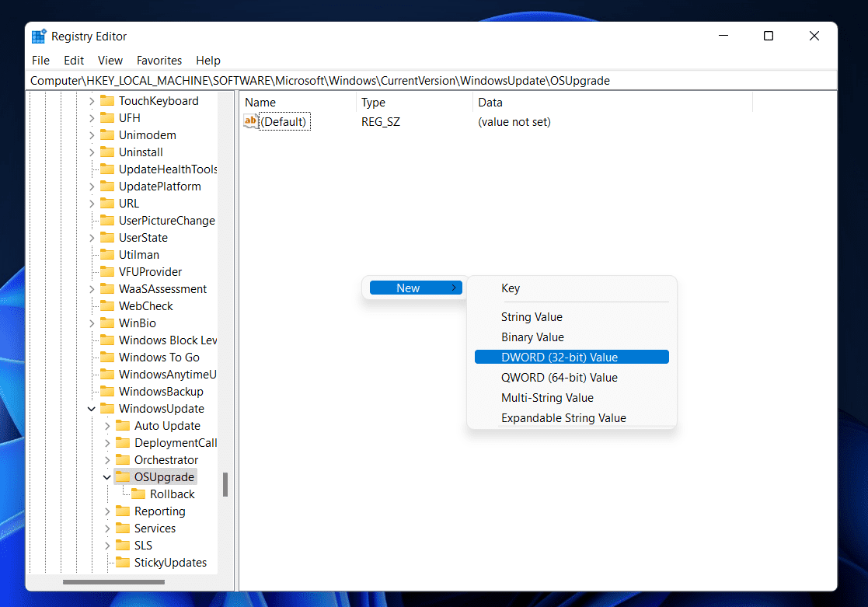Choose Expandable String Value option
The height and width of the screenshot is (607, 868).
[572, 418]
